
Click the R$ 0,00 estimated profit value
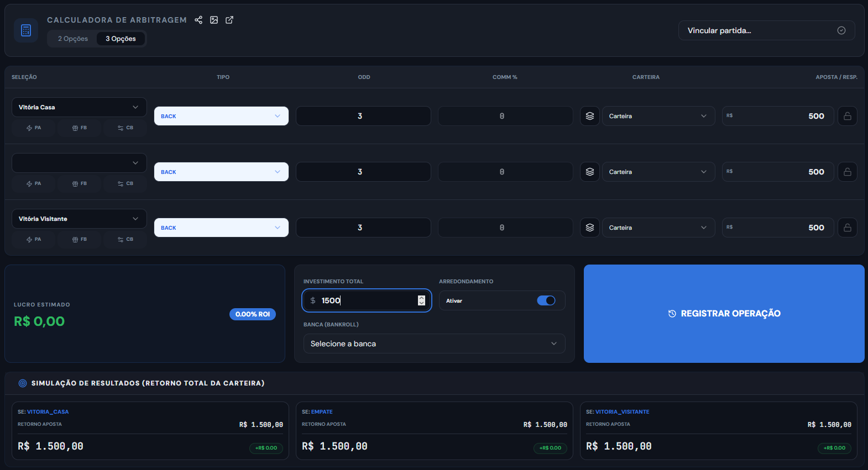pos(39,321)
